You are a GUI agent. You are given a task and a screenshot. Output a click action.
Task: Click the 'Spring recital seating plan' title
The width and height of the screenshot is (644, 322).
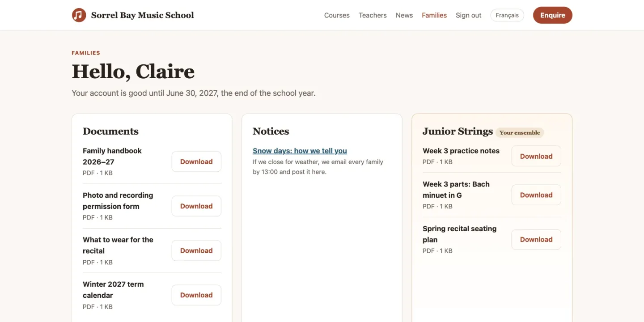pyautogui.click(x=459, y=234)
